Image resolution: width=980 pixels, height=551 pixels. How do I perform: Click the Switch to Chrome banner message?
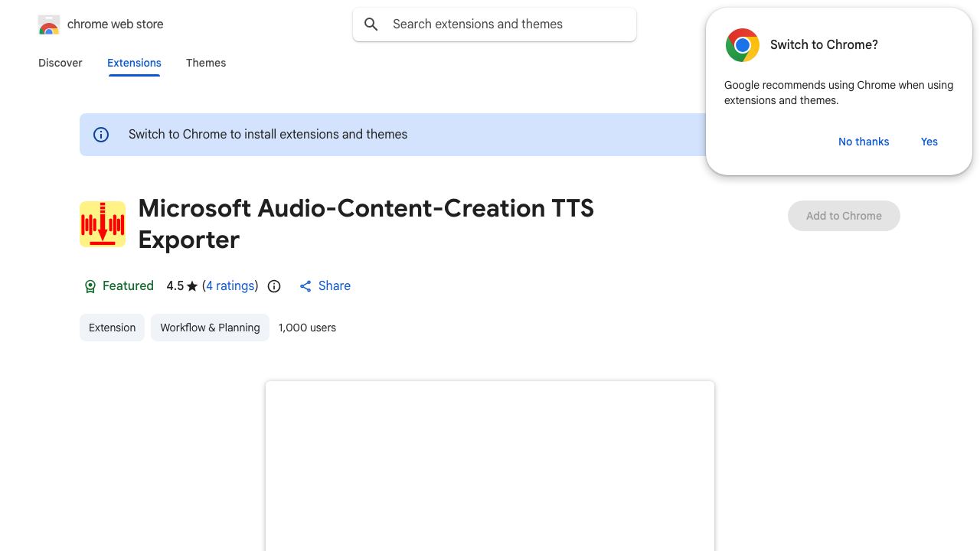pyautogui.click(x=268, y=135)
